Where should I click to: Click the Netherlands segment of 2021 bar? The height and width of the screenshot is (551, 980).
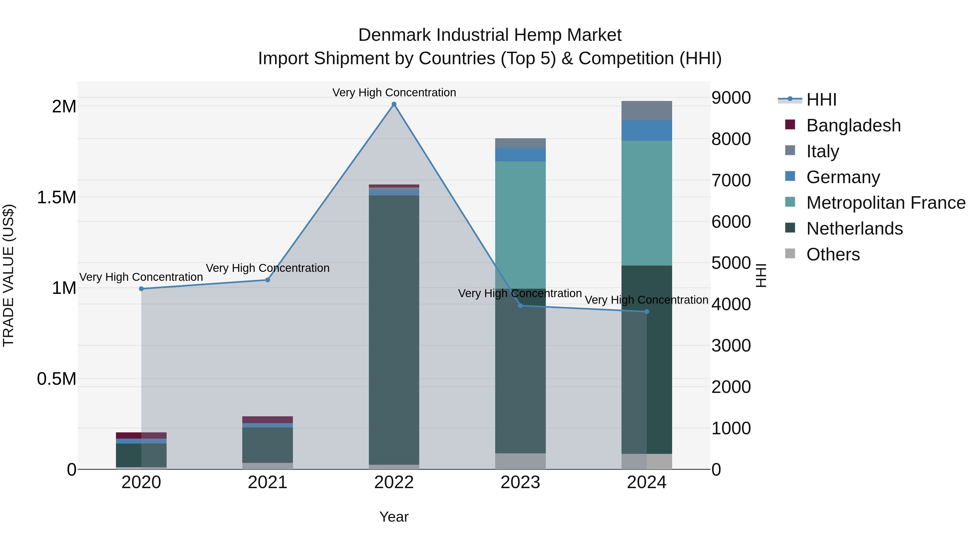[x=267, y=445]
